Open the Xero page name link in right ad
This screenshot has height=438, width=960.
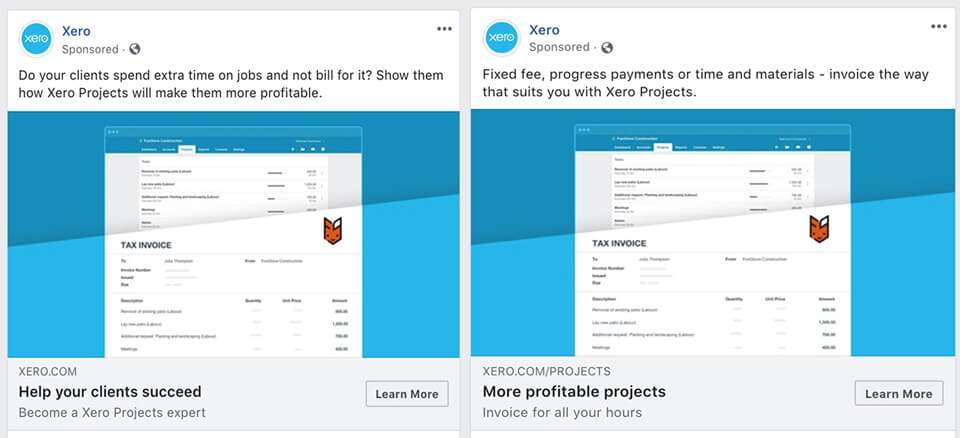point(544,29)
